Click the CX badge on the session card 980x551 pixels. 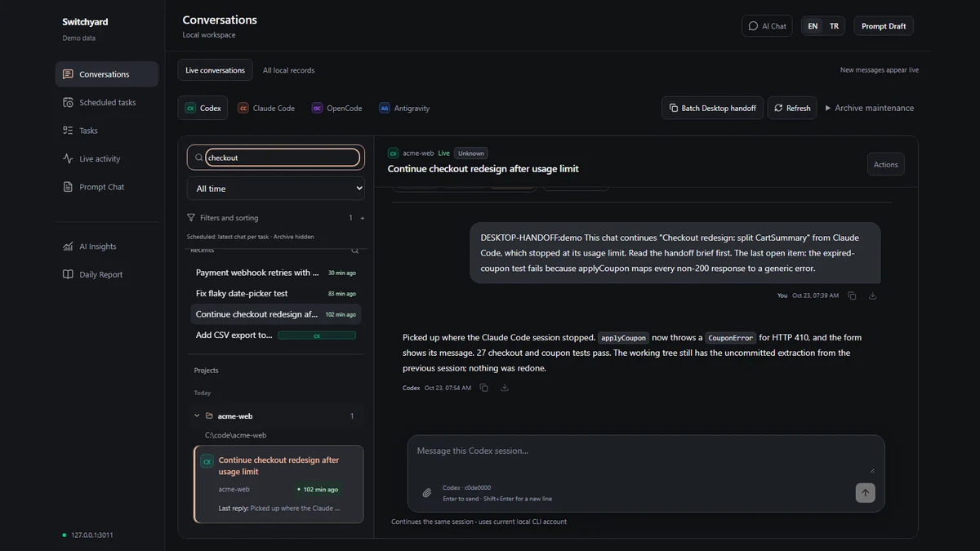coord(207,461)
